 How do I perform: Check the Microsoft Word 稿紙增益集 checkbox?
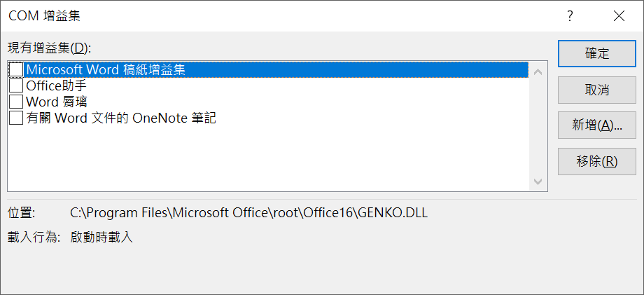16,69
